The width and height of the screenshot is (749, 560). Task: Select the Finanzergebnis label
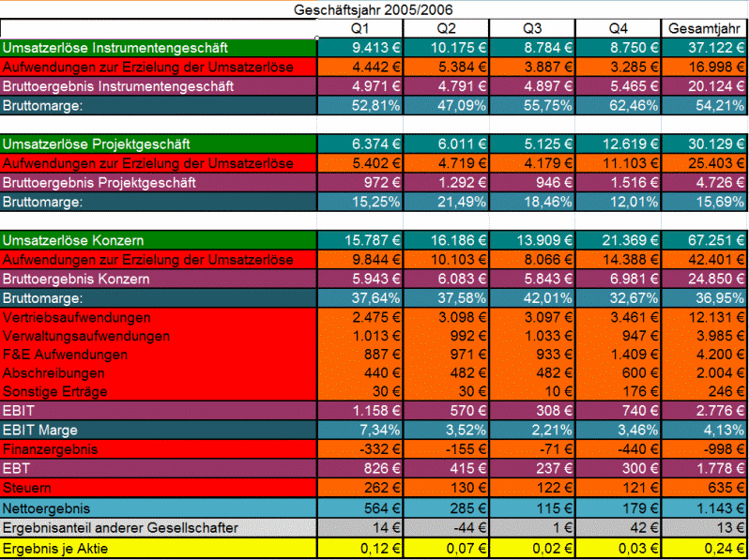click(x=159, y=449)
